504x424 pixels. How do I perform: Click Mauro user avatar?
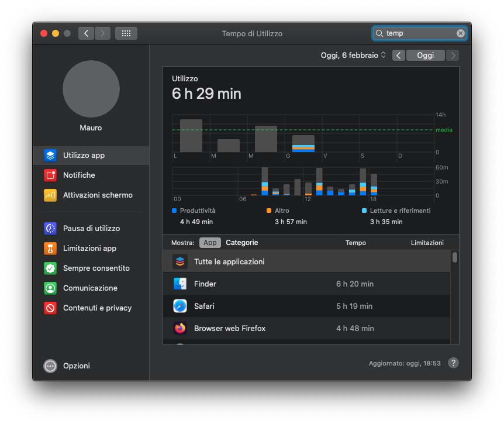91,89
